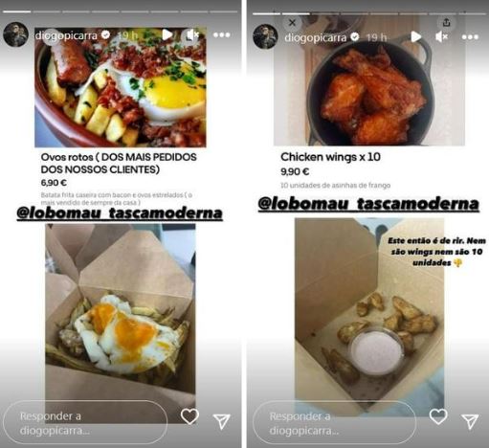Viewport: 489px width, 448px height.
Task: Reply to diogopicarra in left story field
Action: pos(85,422)
